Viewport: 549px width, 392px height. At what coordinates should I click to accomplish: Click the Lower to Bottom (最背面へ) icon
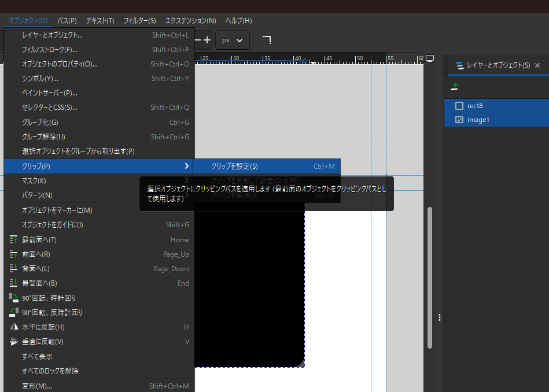pos(14,283)
